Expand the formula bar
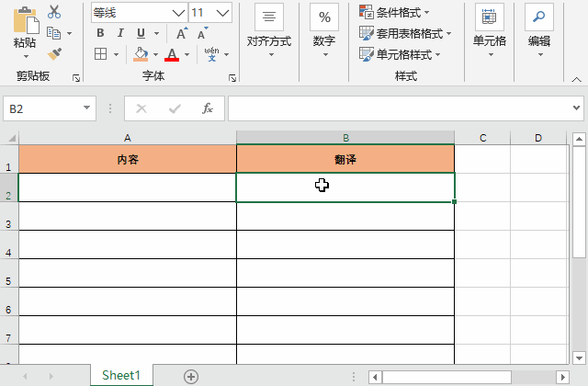 [577, 108]
